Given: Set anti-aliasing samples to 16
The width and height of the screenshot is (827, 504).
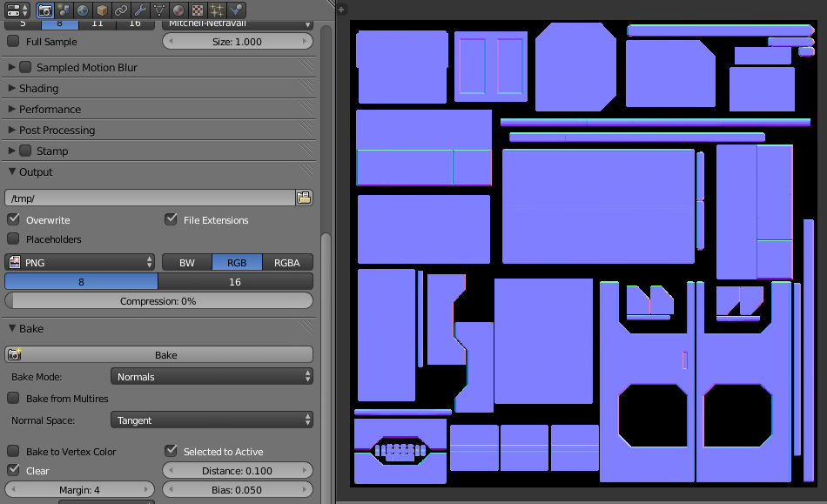Looking at the screenshot, I should coord(135,24).
